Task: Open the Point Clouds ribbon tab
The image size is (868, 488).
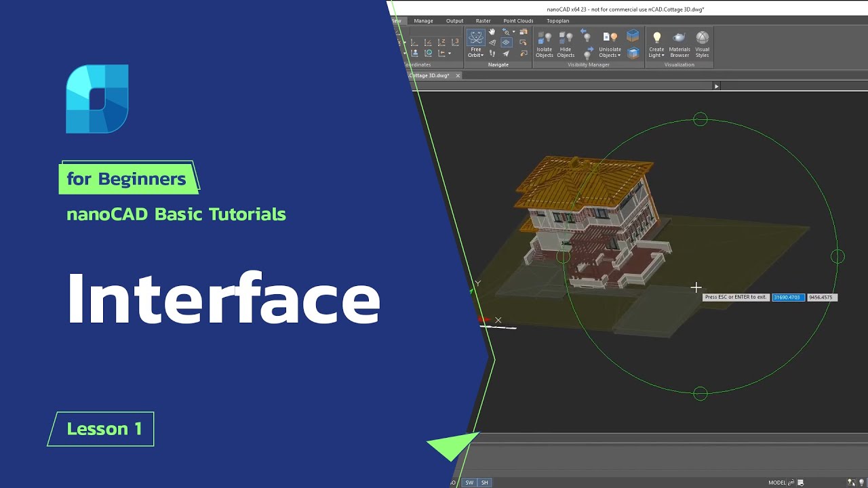Action: (518, 21)
